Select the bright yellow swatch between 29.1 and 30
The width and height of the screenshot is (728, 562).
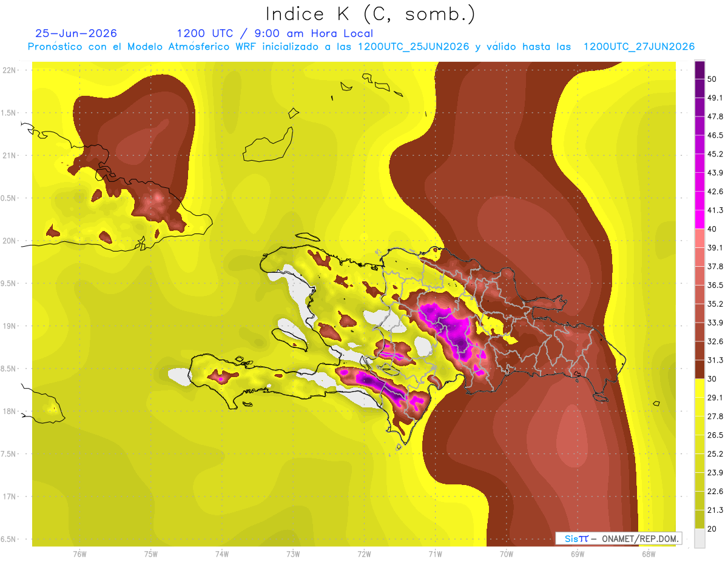[699, 388]
